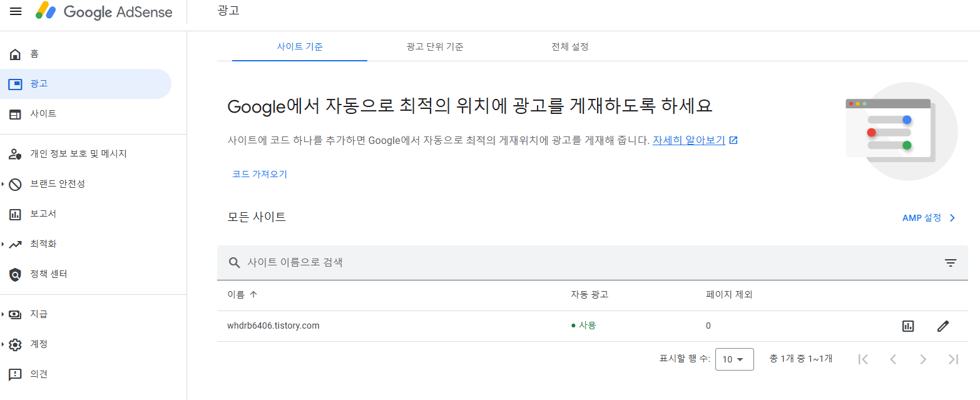Click the 보고서 report chart icon
The height and width of the screenshot is (400, 980).
[x=15, y=214]
